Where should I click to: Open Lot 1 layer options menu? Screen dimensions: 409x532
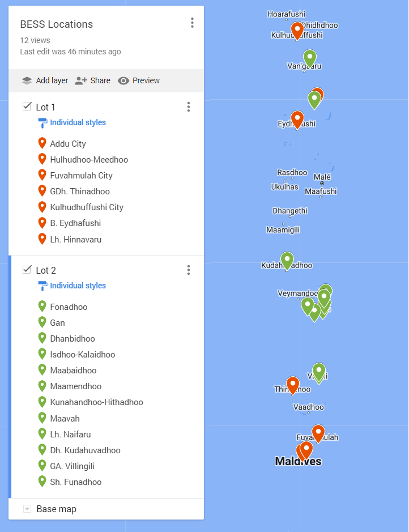(189, 107)
